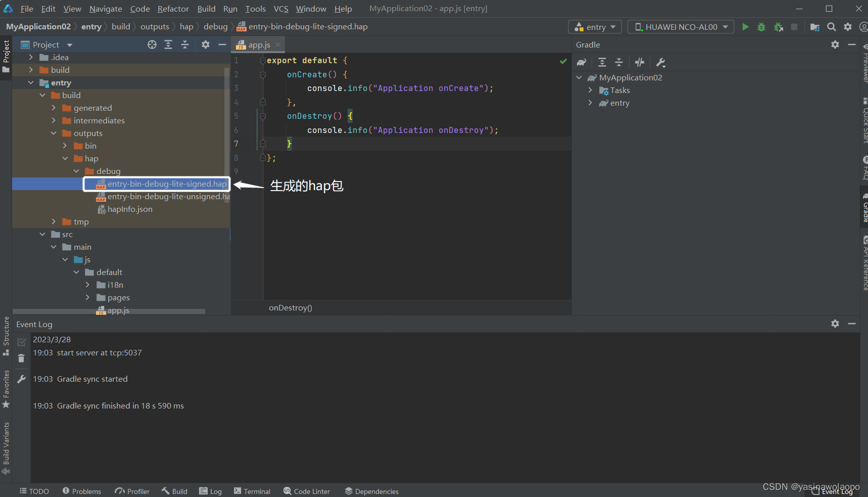Open the Code Linter tool window

(307, 491)
